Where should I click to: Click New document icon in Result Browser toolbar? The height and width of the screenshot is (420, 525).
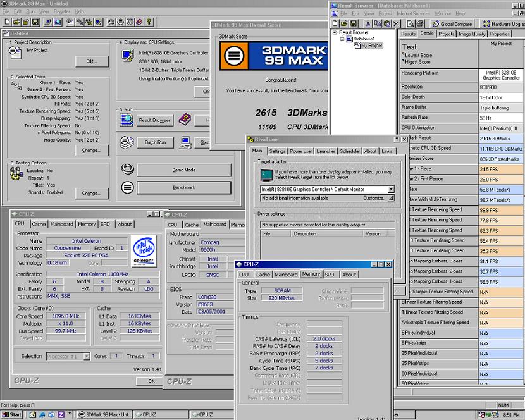(x=335, y=23)
